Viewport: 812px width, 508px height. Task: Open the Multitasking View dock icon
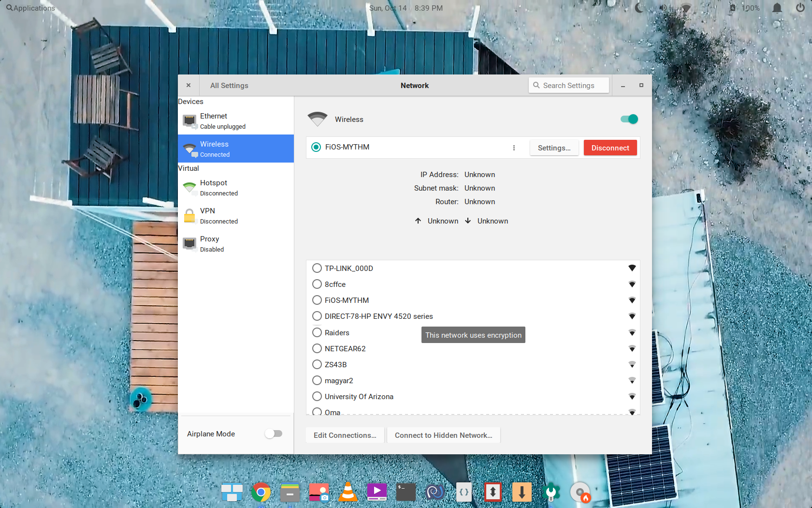click(232, 493)
